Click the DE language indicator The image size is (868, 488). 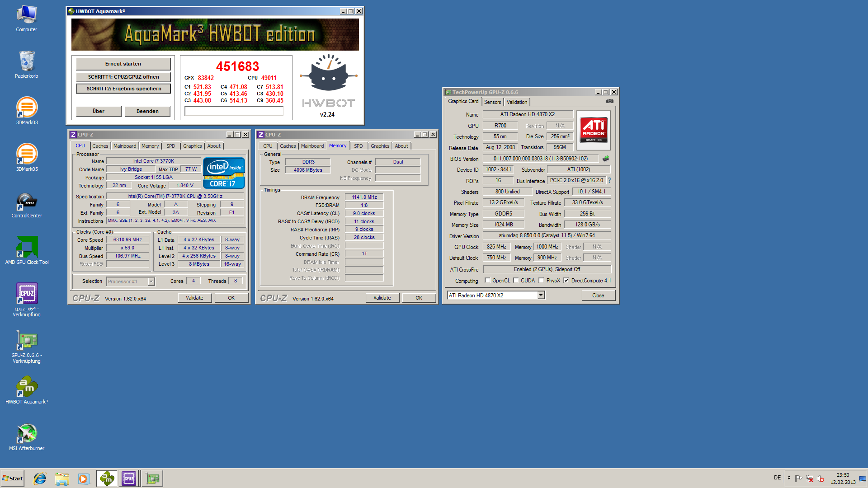coord(777,478)
